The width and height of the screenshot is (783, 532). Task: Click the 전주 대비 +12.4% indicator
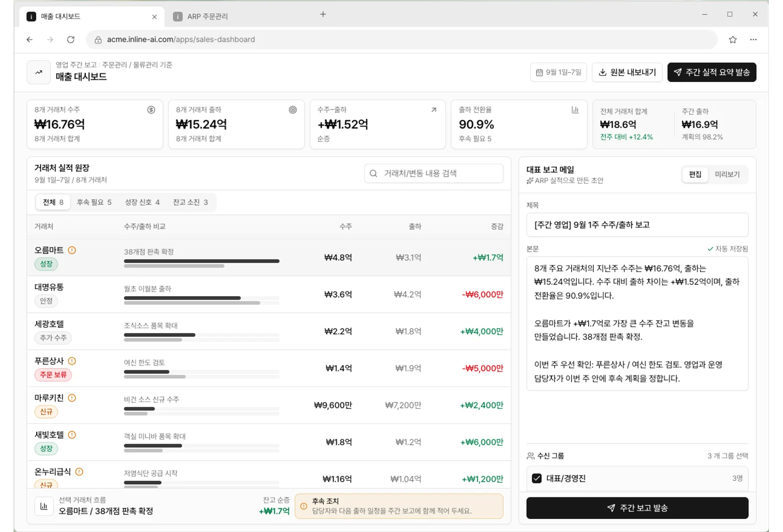click(626, 137)
